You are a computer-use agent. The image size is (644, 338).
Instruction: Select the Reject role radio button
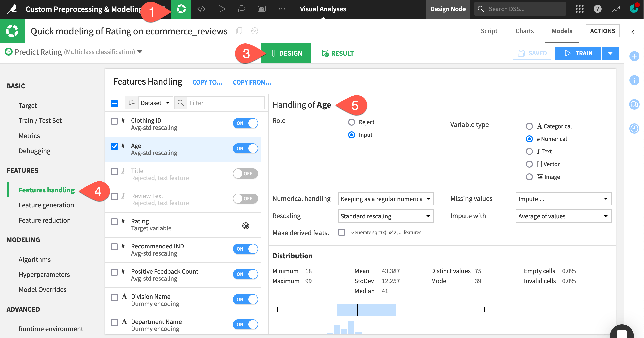[x=352, y=122]
